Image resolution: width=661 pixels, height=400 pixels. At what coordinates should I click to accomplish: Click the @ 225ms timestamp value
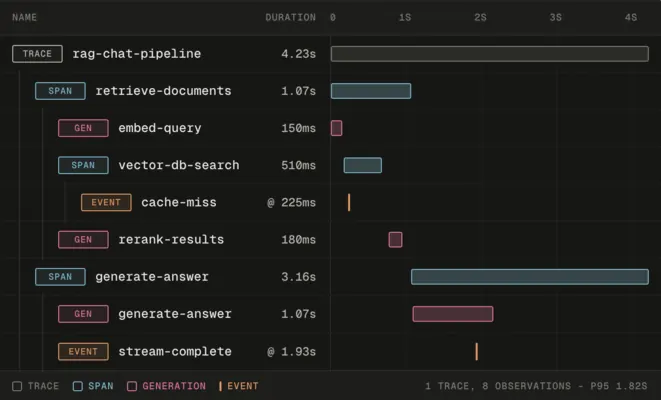click(x=291, y=202)
